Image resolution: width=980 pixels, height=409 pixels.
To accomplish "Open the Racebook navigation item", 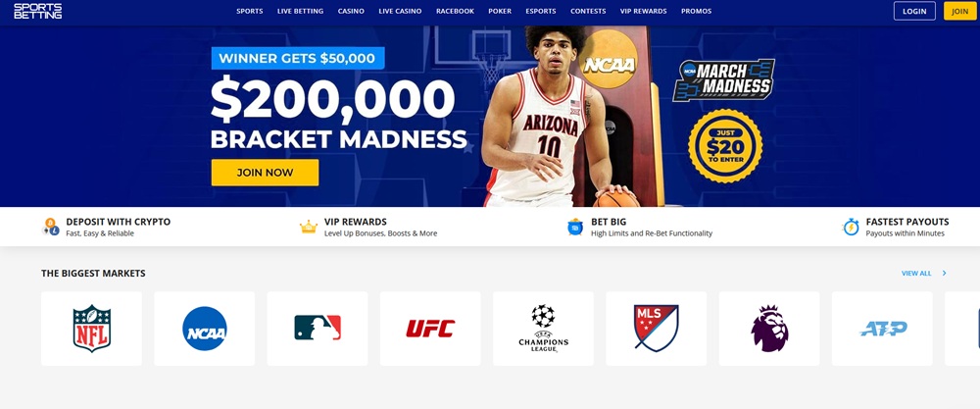I will [x=455, y=11].
